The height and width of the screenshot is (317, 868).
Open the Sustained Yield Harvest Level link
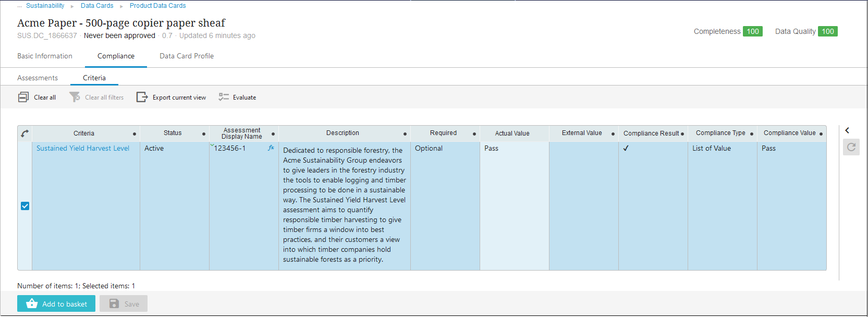(x=83, y=149)
